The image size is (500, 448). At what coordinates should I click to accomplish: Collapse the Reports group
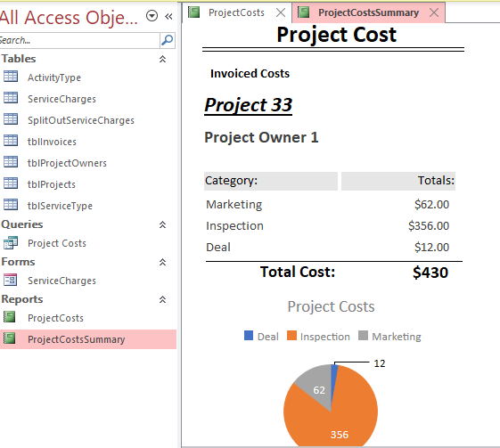click(162, 299)
